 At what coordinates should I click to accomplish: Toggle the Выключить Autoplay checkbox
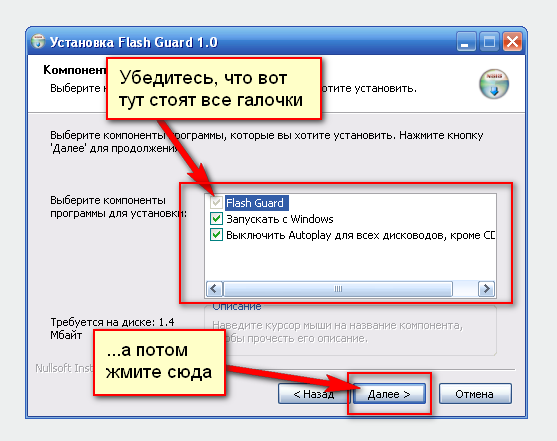pyautogui.click(x=216, y=235)
